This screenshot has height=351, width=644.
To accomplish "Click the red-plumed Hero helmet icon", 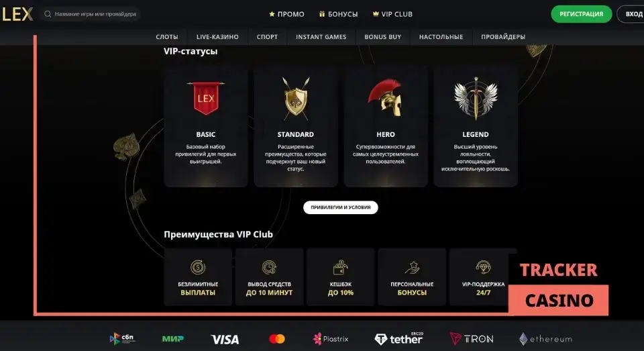I will tap(385, 97).
